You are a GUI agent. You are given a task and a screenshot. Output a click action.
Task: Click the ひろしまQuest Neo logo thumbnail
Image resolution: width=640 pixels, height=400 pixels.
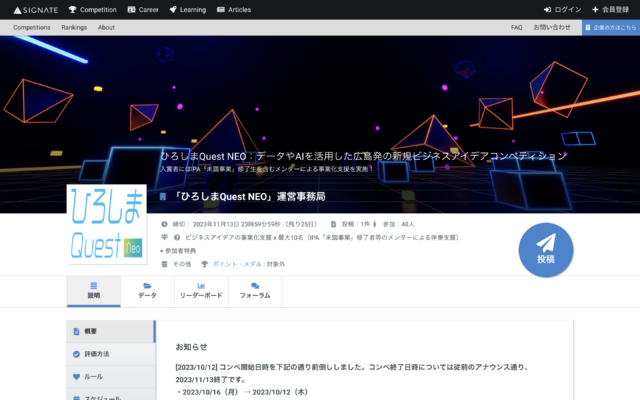(x=107, y=224)
